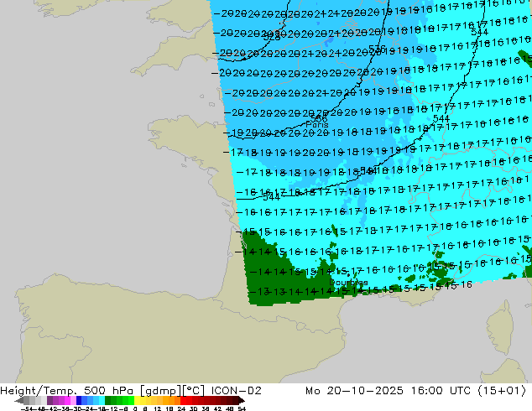Pick the bright red legend swatch at 24
532x411 pixels.
pos(183,400)
